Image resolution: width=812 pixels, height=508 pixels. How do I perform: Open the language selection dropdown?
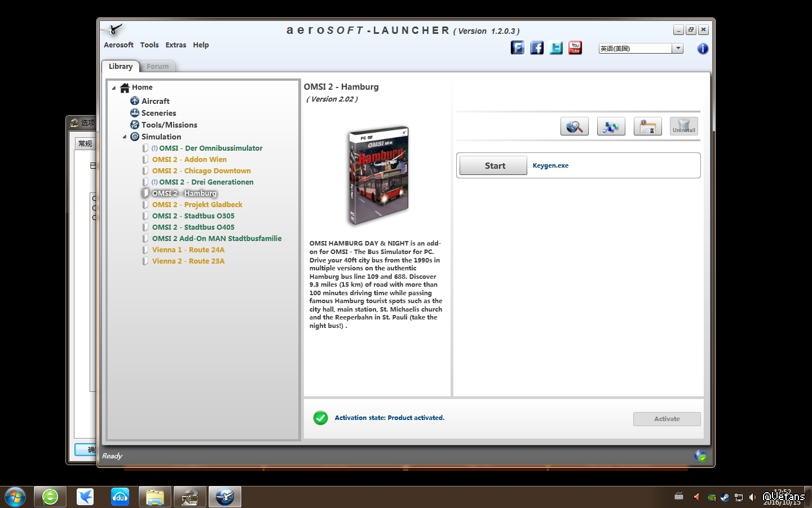(678, 49)
